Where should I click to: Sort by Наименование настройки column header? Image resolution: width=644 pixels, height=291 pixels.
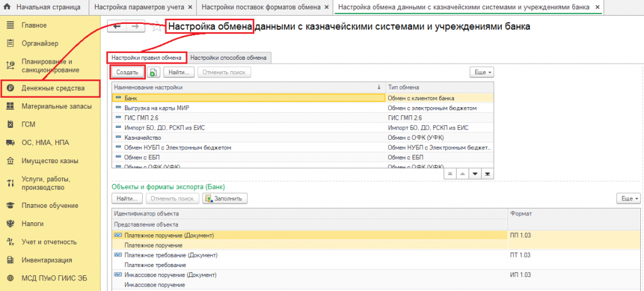point(248,88)
